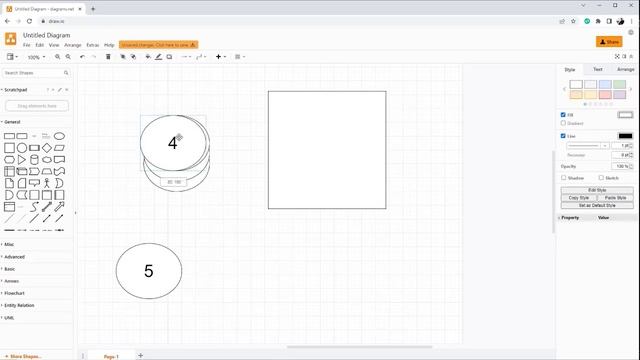The width and height of the screenshot is (640, 360).
Task: Click the unsaved changes save banner
Action: (x=158, y=44)
